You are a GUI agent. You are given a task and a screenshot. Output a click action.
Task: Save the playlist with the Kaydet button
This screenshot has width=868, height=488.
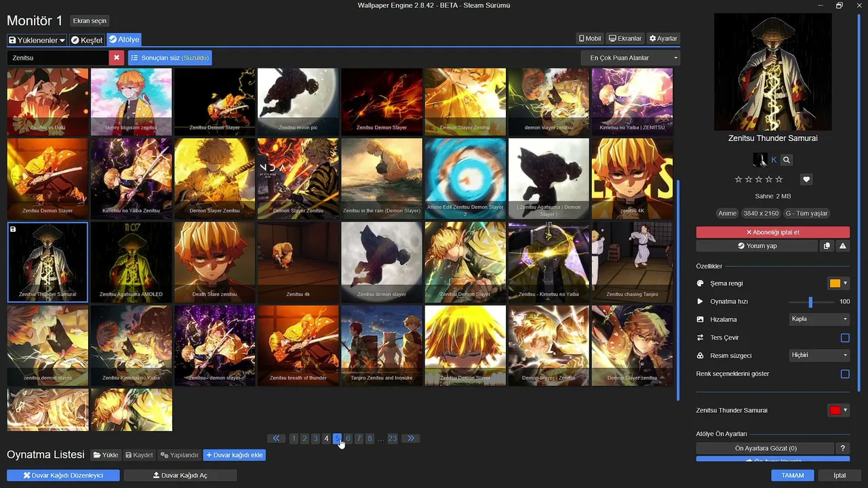click(139, 455)
